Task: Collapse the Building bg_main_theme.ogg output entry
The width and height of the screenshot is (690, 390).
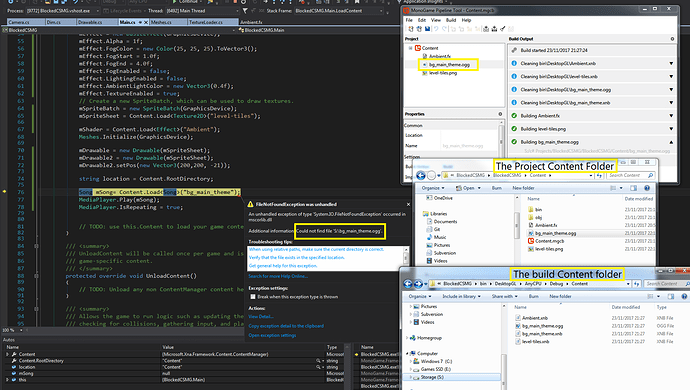Action: [x=671, y=142]
